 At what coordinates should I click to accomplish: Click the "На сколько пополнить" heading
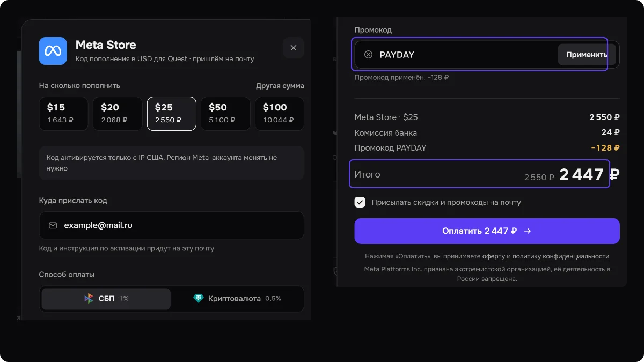[79, 85]
